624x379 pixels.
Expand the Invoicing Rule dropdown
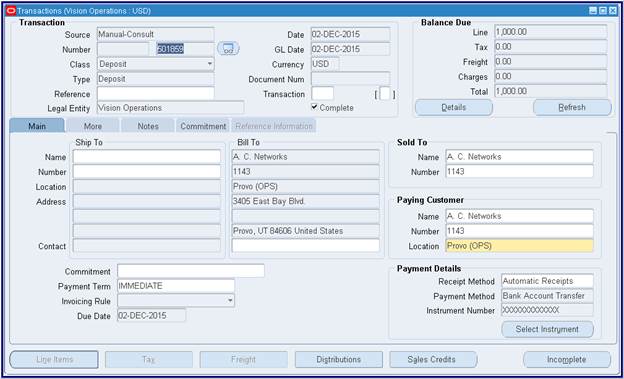click(x=176, y=301)
